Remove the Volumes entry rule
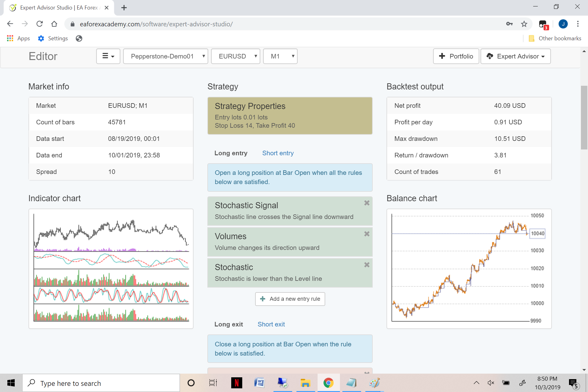Image resolution: width=588 pixels, height=392 pixels. pyautogui.click(x=367, y=234)
